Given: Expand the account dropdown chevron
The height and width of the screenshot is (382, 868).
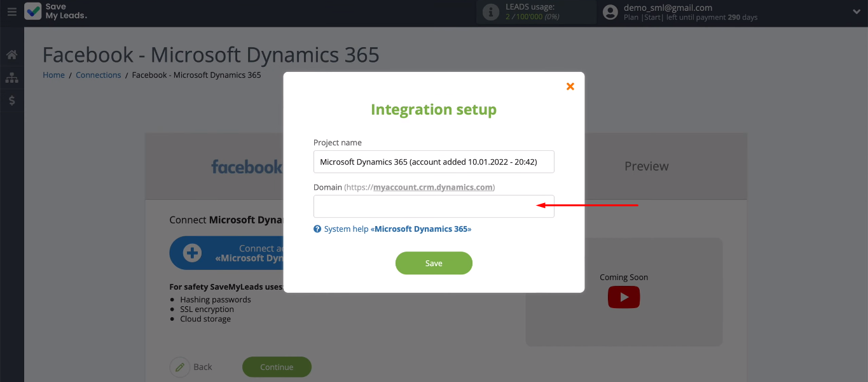Looking at the screenshot, I should click(856, 11).
